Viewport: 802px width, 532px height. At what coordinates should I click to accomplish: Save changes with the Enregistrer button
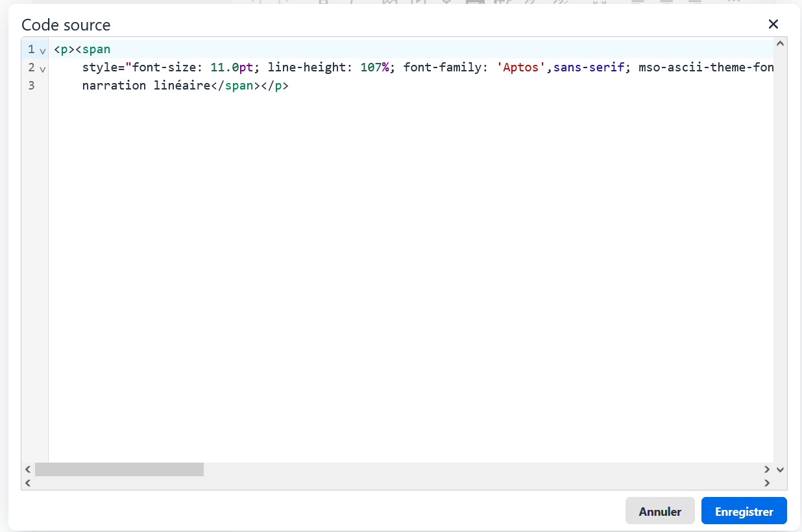[x=744, y=511]
